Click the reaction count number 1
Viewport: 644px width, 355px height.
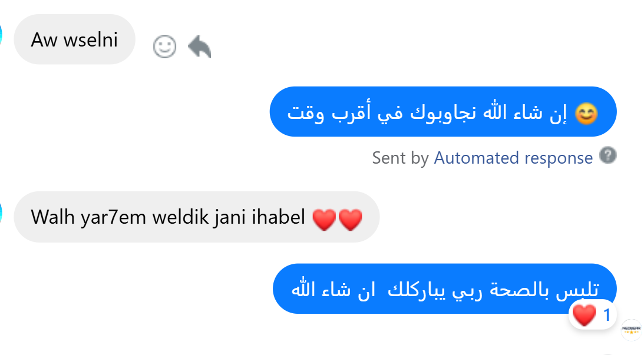tap(607, 315)
